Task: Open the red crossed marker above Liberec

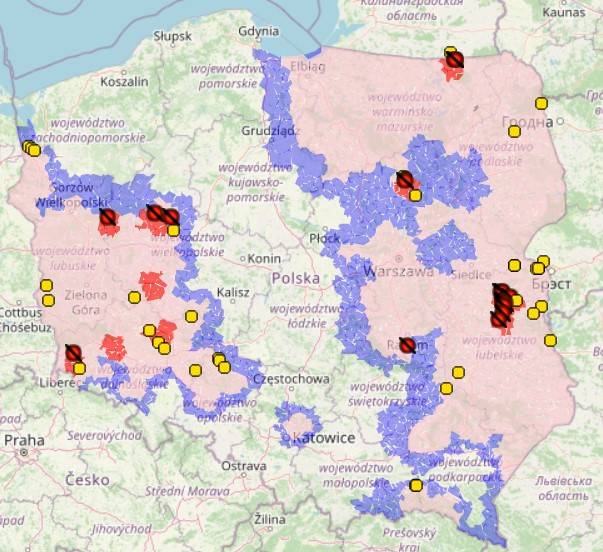Action: 73,353
